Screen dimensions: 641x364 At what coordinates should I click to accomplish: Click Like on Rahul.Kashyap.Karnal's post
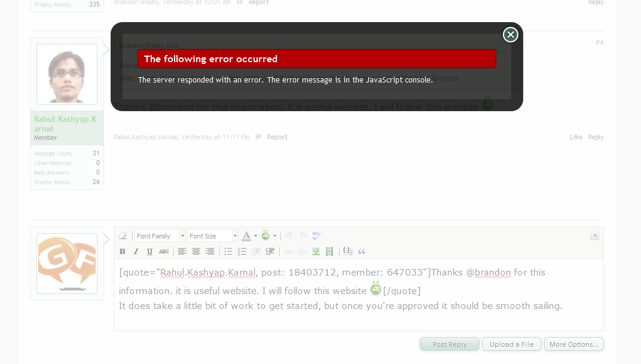tap(576, 137)
